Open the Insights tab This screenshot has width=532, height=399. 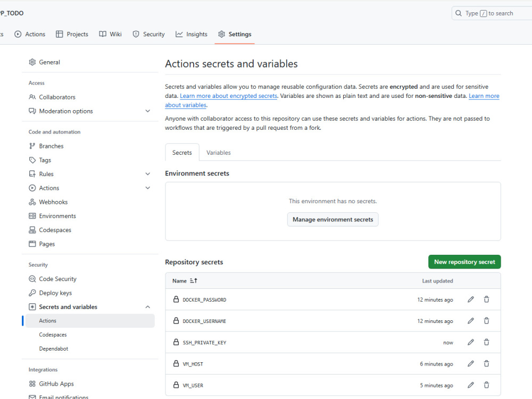point(192,34)
